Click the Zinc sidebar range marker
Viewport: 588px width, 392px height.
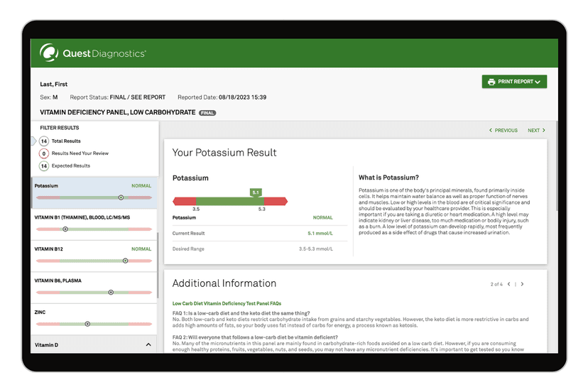[87, 324]
